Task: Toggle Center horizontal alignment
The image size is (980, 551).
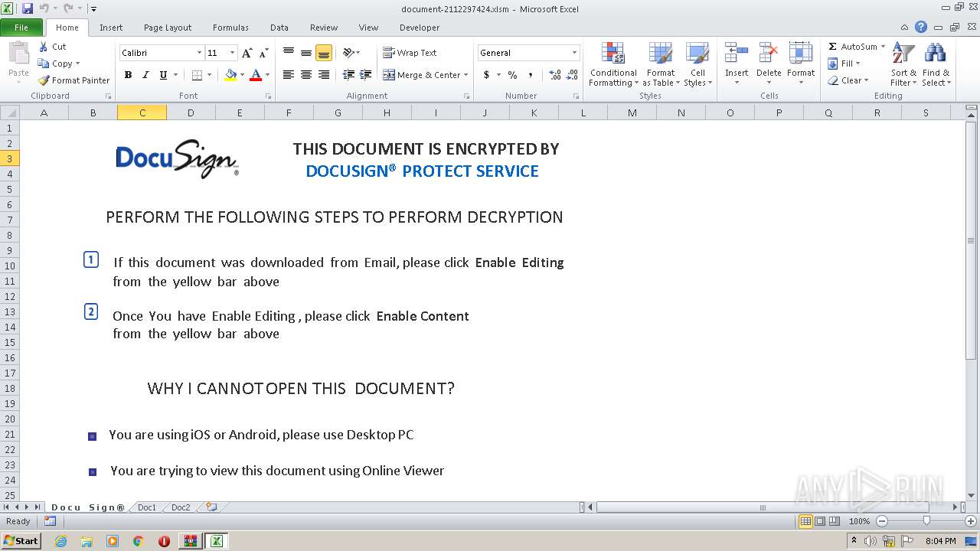Action: click(x=305, y=75)
